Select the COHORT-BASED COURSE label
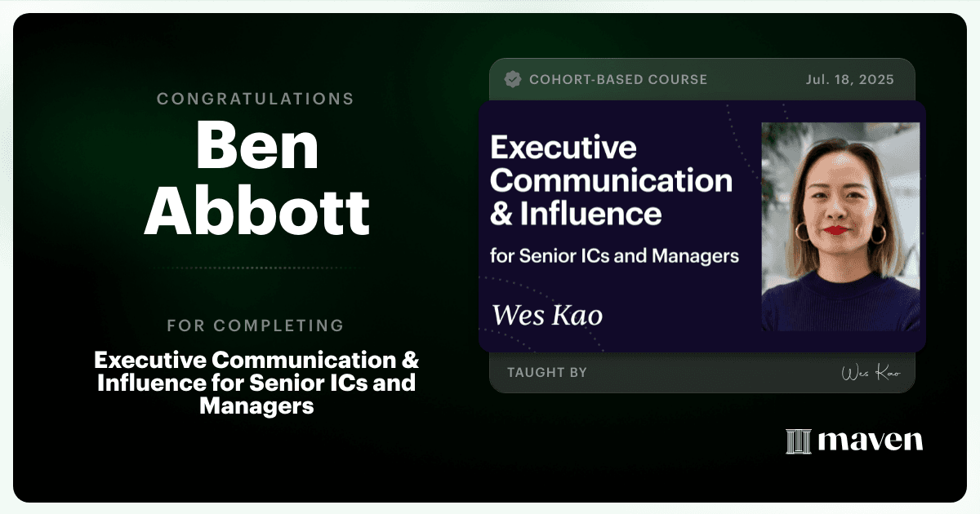Image resolution: width=980 pixels, height=514 pixels. pyautogui.click(x=618, y=80)
